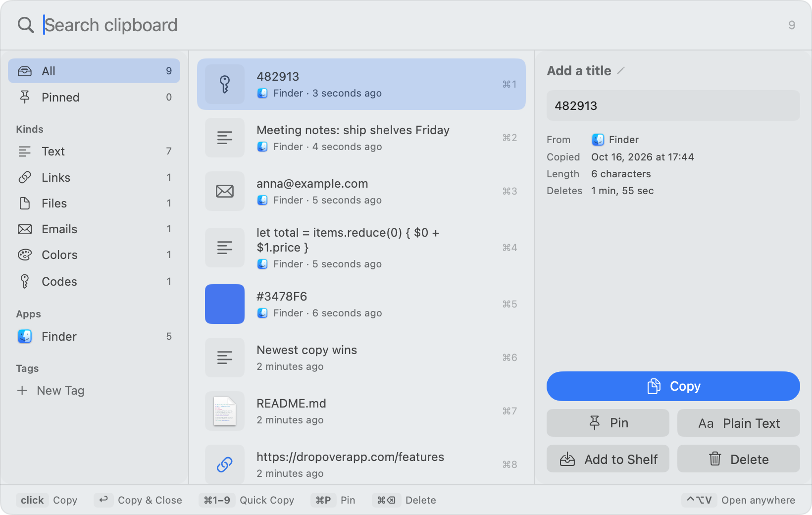Filter by Links kind
This screenshot has height=515, width=812.
(x=94, y=177)
